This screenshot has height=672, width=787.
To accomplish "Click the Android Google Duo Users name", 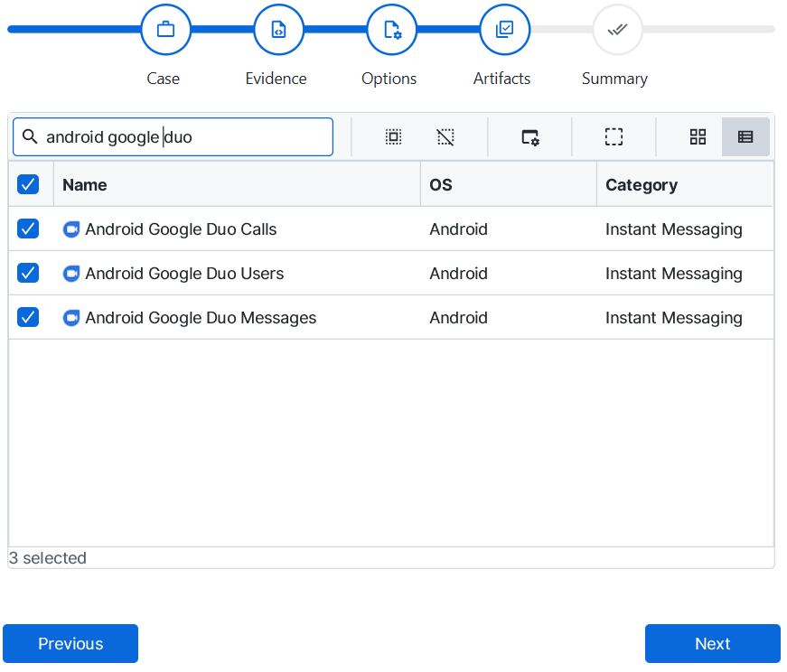I will pyautogui.click(x=184, y=274).
